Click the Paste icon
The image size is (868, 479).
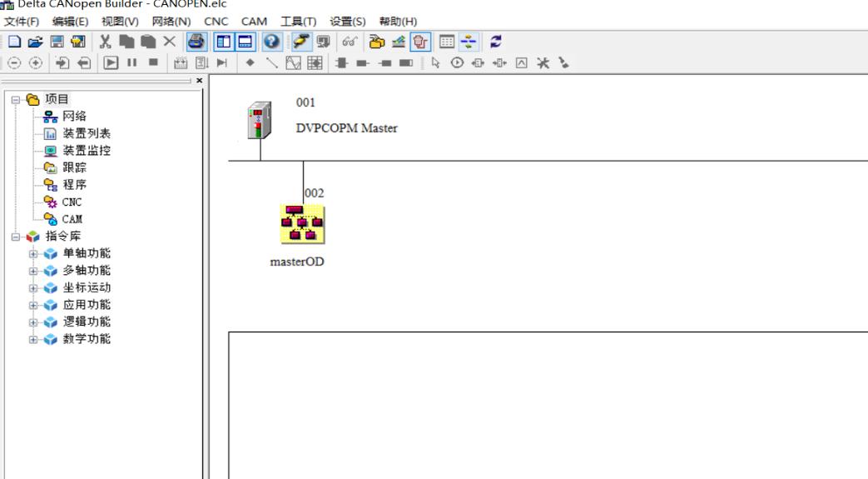click(x=148, y=42)
